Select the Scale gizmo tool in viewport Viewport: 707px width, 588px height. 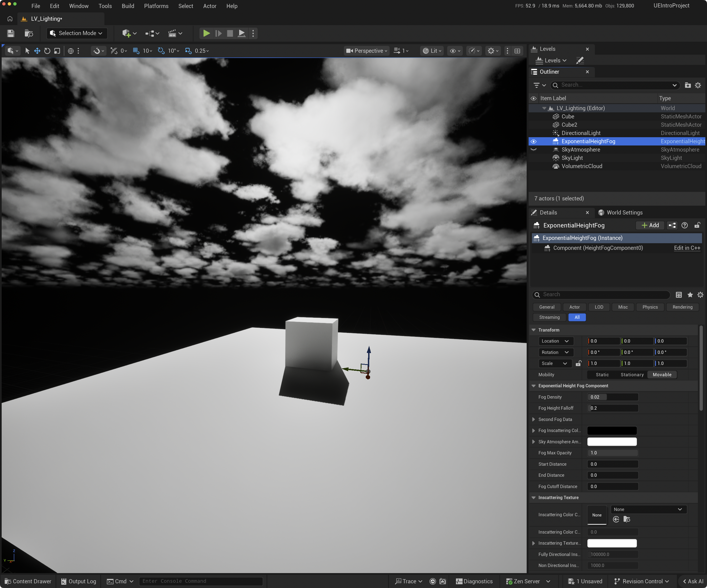[57, 51]
